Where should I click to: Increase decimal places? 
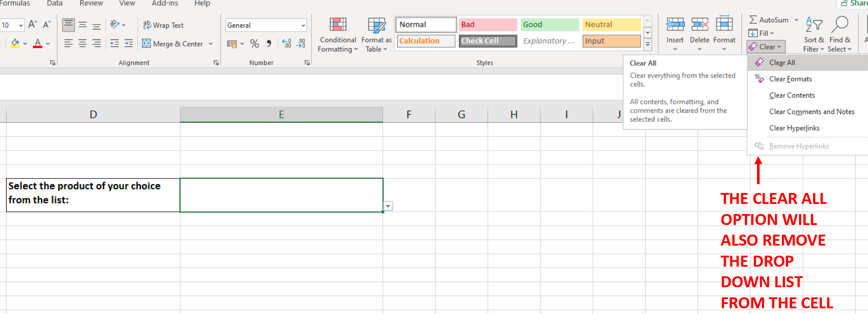(x=287, y=43)
